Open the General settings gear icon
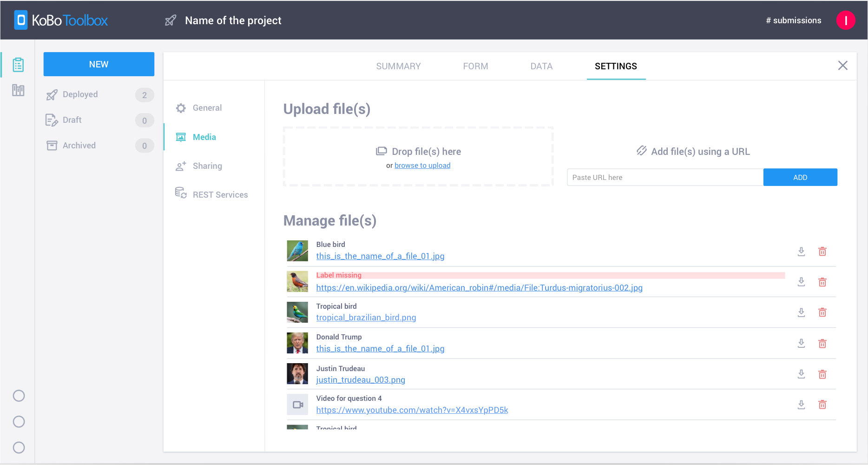 [x=181, y=107]
